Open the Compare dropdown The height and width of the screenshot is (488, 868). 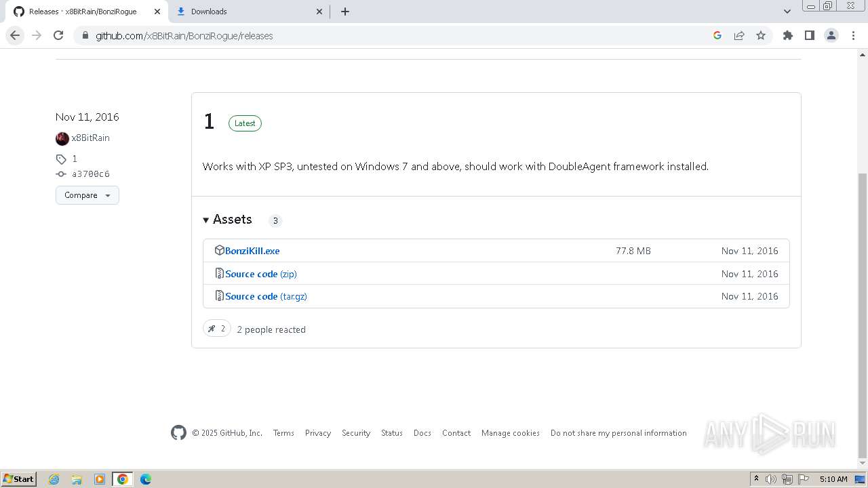pyautogui.click(x=87, y=195)
